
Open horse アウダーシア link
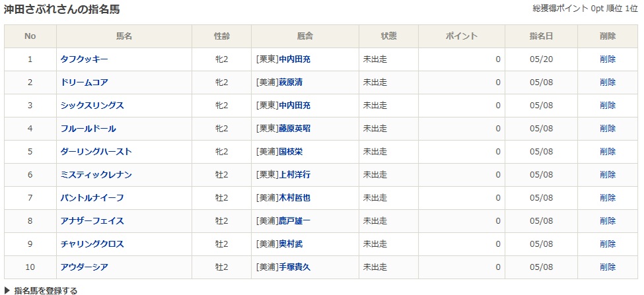(x=84, y=267)
